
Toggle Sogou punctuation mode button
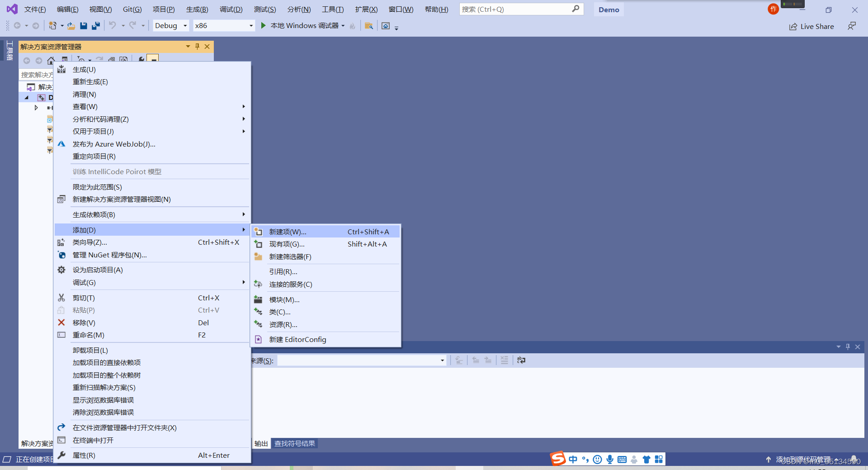[585, 460]
